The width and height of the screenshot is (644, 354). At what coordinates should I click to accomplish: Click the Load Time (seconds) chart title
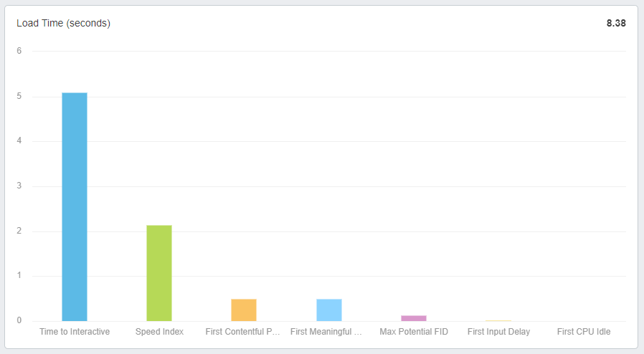(x=63, y=23)
